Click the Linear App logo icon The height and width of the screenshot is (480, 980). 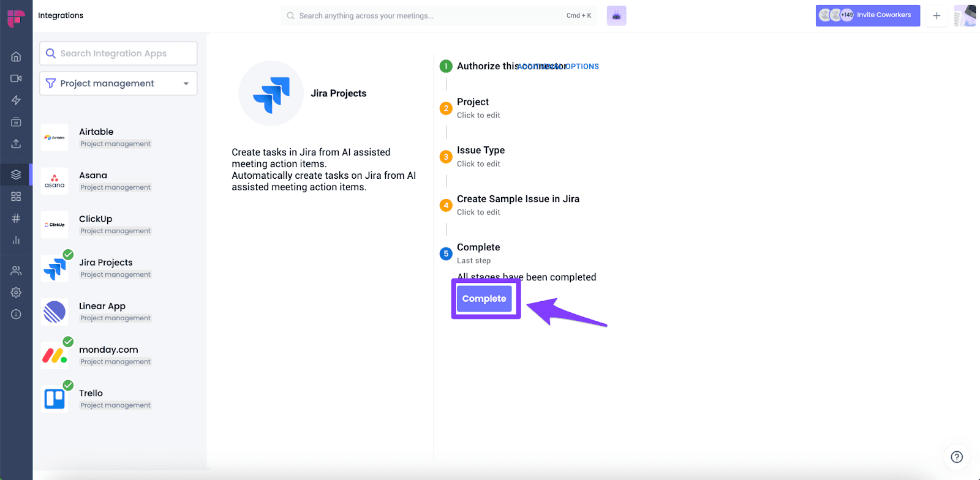[55, 312]
